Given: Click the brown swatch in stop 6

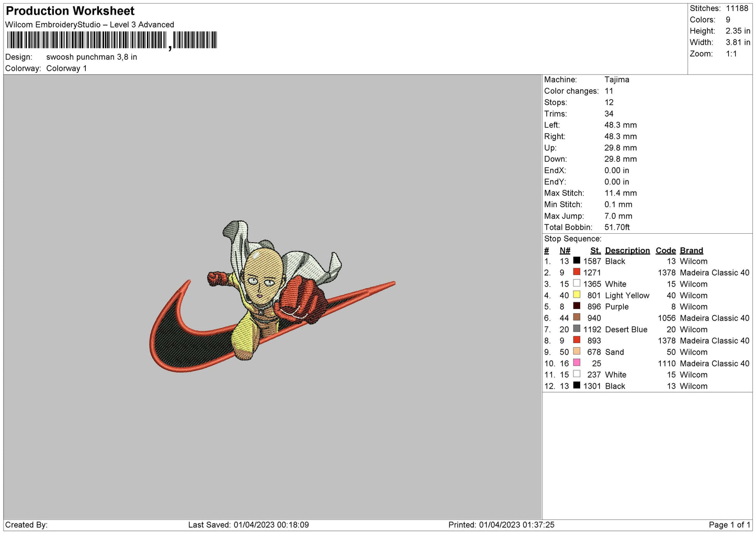Looking at the screenshot, I should point(577,317).
